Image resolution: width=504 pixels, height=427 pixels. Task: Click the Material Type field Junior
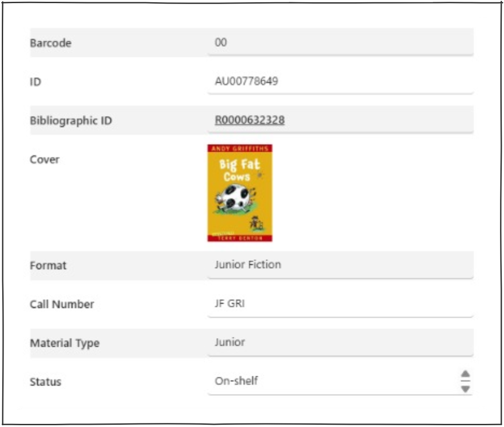340,342
